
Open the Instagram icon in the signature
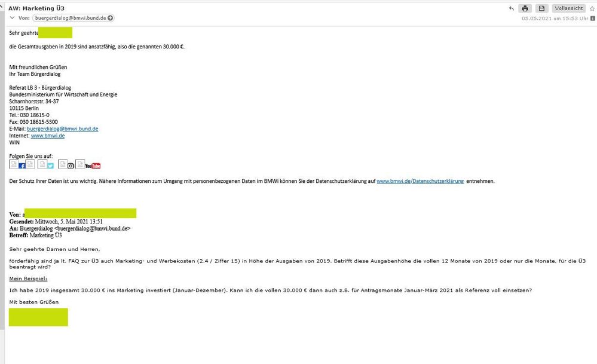tap(71, 166)
